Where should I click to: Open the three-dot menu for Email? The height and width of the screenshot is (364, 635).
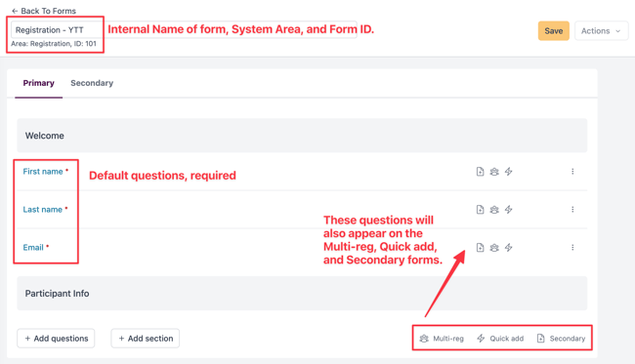pos(572,248)
